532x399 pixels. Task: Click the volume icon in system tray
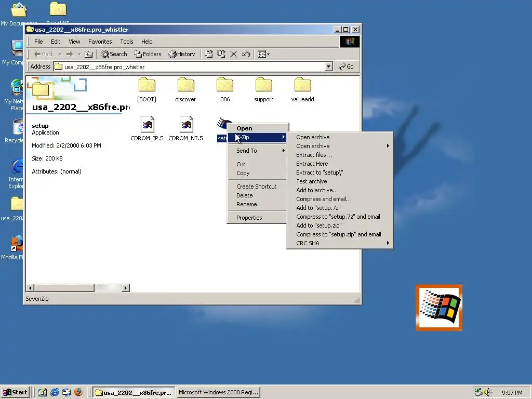tap(488, 392)
